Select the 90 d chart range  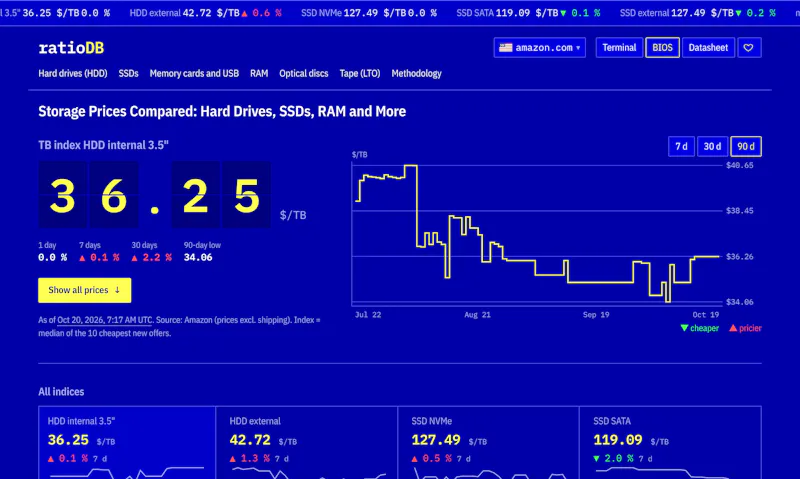coord(745,146)
